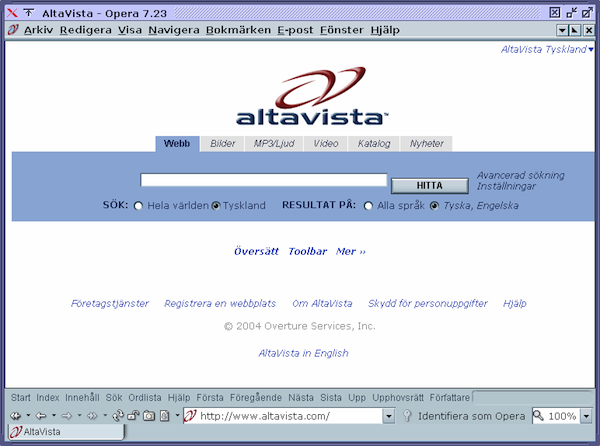Open the AltaVista Tyskland country dropdown
Screen dimensions: 600x446
click(x=590, y=49)
